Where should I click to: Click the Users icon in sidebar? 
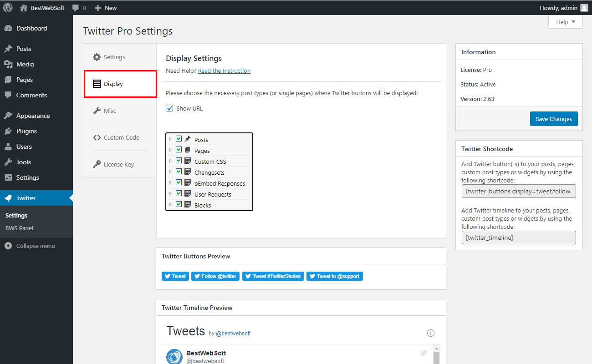8,147
